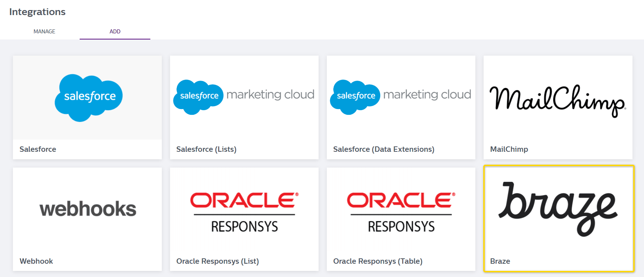This screenshot has width=644, height=277.
Task: Click the "Braze" text label
Action: (500, 261)
